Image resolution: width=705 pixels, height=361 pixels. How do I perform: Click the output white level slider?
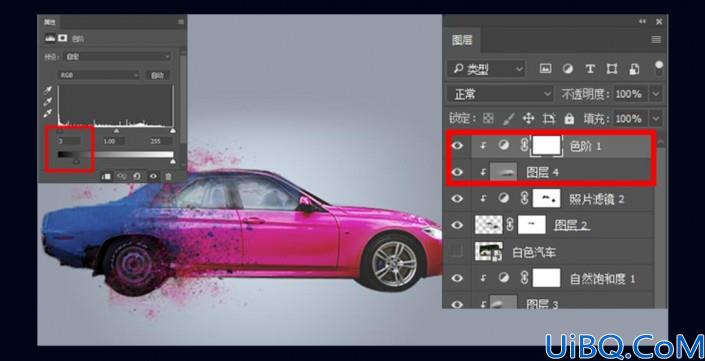(x=173, y=161)
